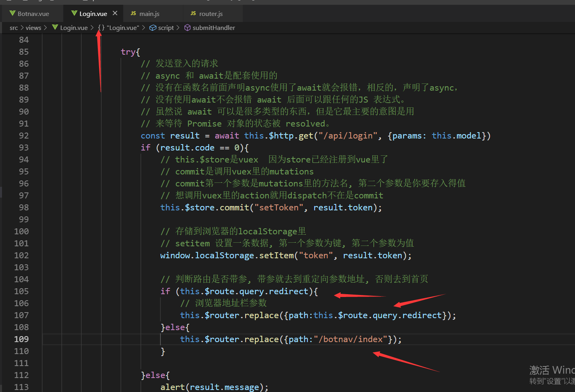Click the views breadcrumb segment

34,28
